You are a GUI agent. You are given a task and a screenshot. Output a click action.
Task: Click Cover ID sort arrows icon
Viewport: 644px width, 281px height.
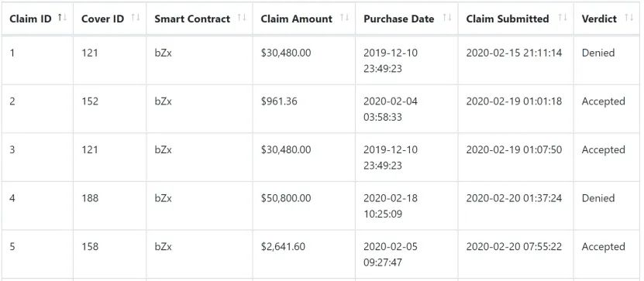click(136, 17)
